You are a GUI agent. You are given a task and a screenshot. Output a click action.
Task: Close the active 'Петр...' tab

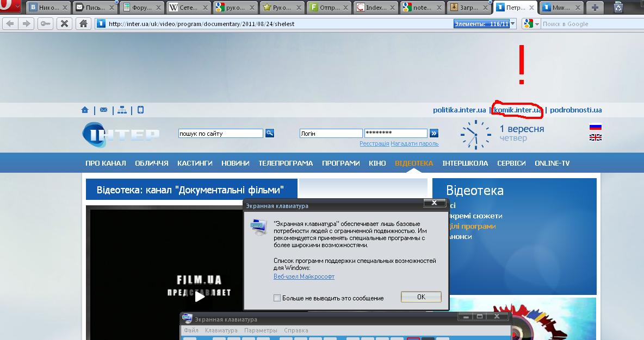pos(531,8)
